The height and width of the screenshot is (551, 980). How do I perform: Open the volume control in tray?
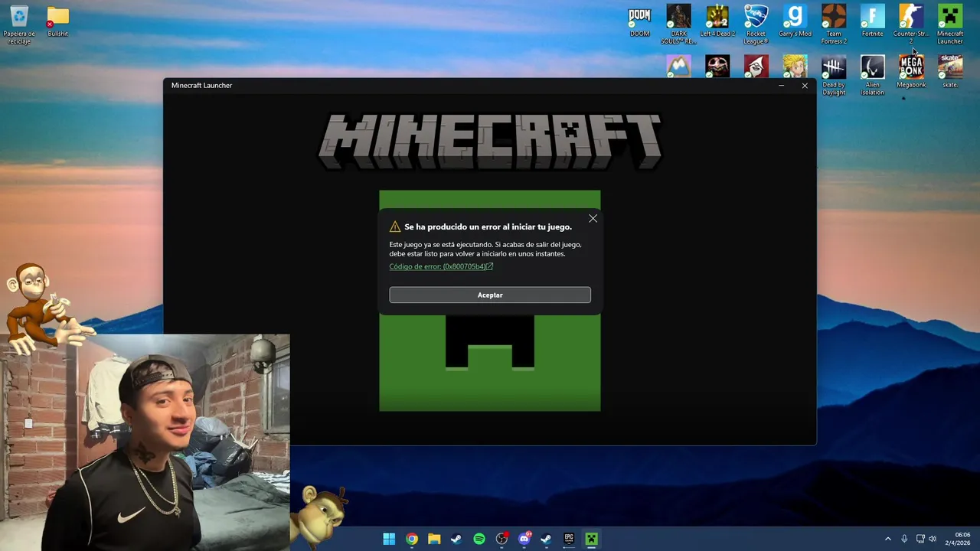click(933, 539)
